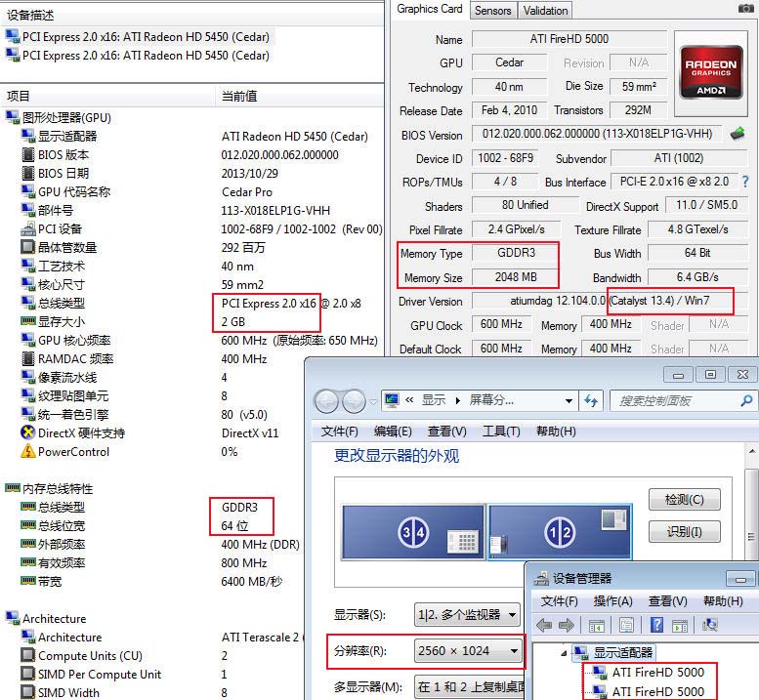Open recent pages arrow beside navigation buttons
This screenshot has height=700, width=759.
(373, 401)
